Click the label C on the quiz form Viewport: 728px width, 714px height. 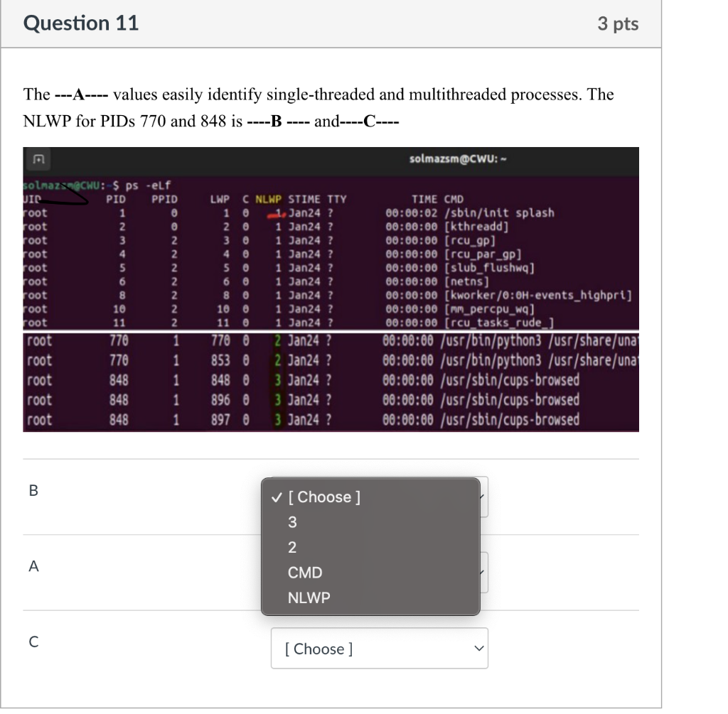click(x=33, y=642)
